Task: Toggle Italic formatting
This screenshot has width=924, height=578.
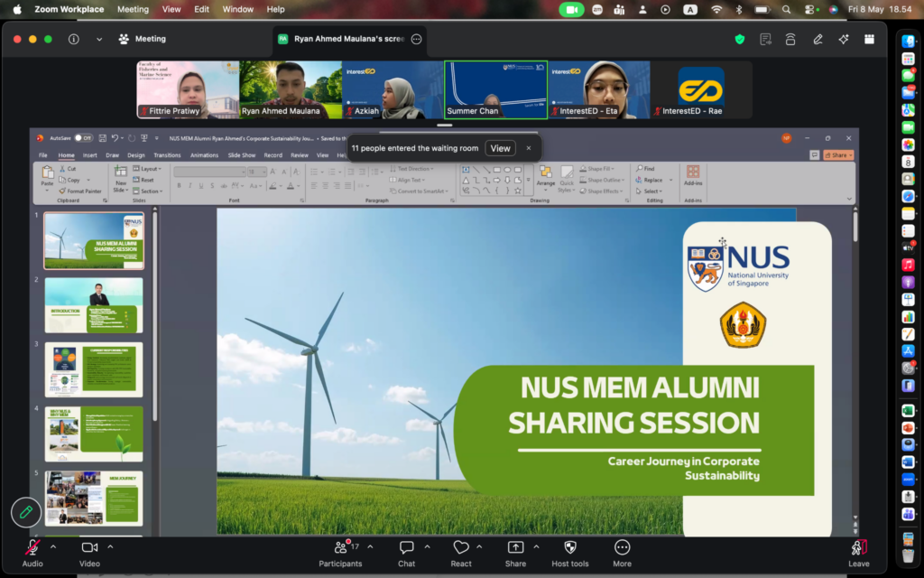Action: pos(189,186)
